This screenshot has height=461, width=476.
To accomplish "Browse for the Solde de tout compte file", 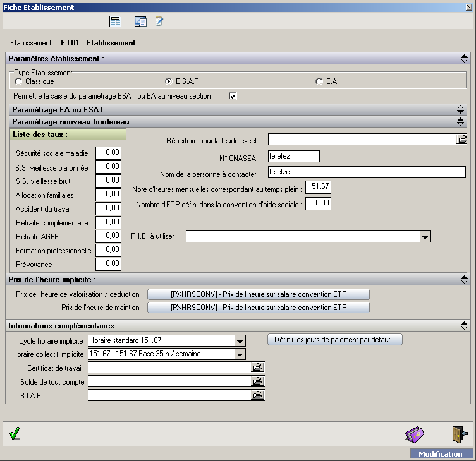I will [258, 381].
